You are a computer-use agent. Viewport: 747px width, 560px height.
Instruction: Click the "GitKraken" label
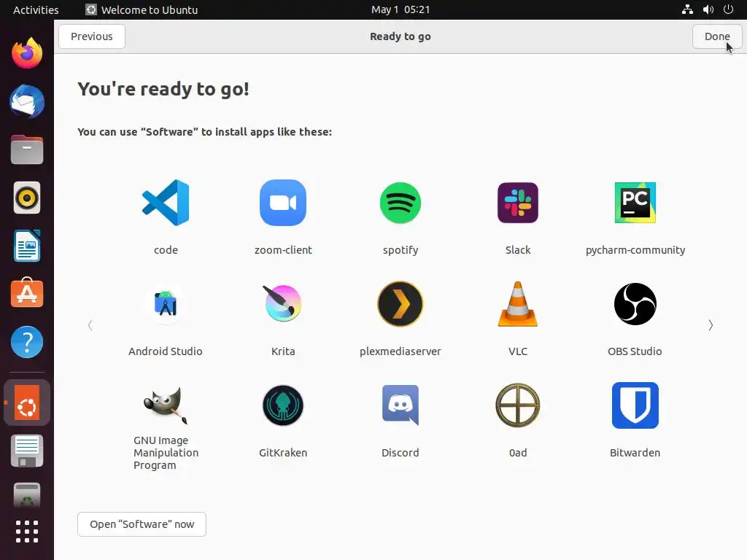click(283, 453)
